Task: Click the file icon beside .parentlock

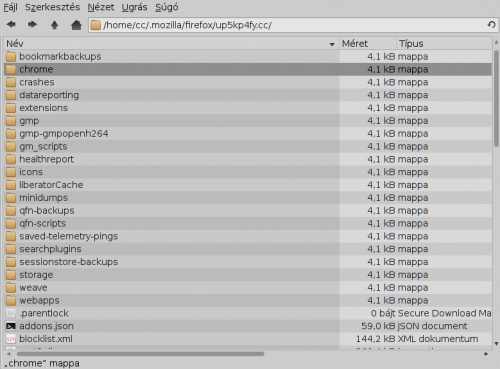Action: pos(11,313)
